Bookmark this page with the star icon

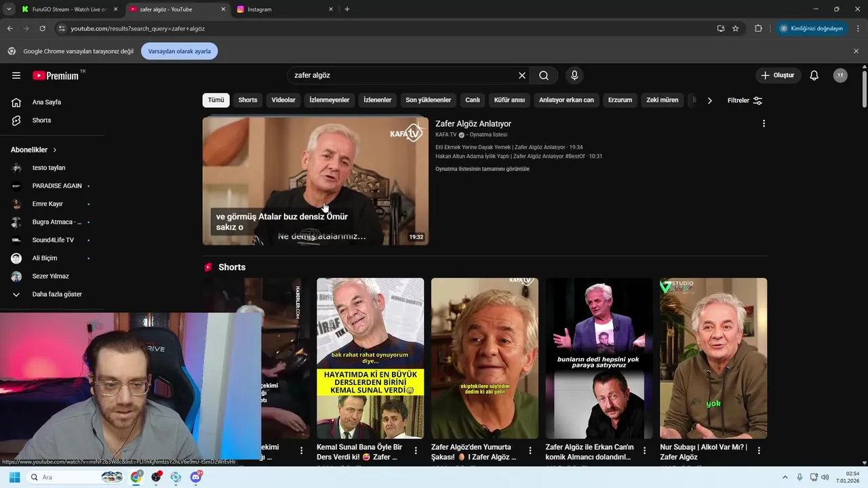point(735,28)
